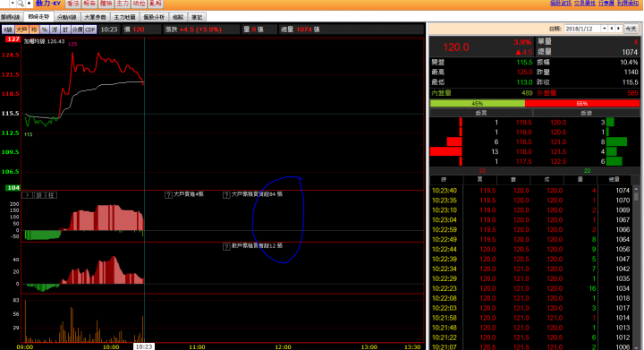Click the ? help box in indicator panel
The width and height of the screenshot is (644, 350).
coord(28,195)
